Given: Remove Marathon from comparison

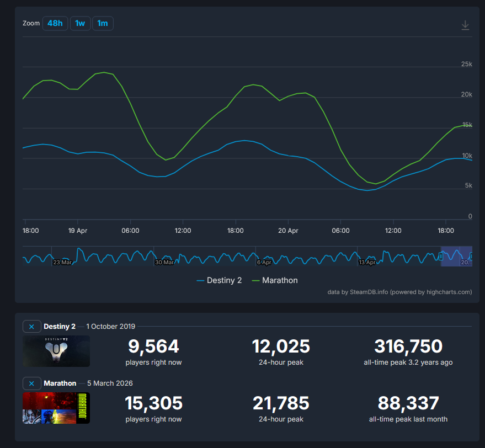Looking at the screenshot, I should pos(31,383).
